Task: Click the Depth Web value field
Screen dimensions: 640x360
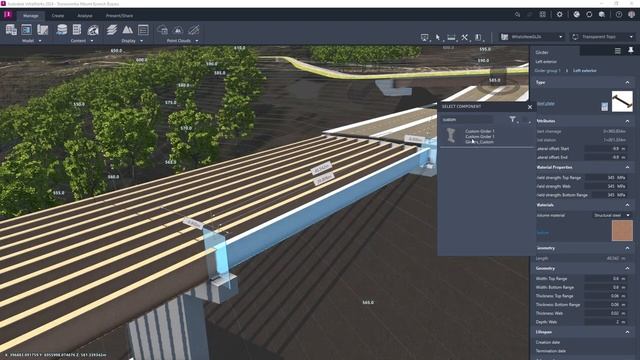Action: click(605, 322)
